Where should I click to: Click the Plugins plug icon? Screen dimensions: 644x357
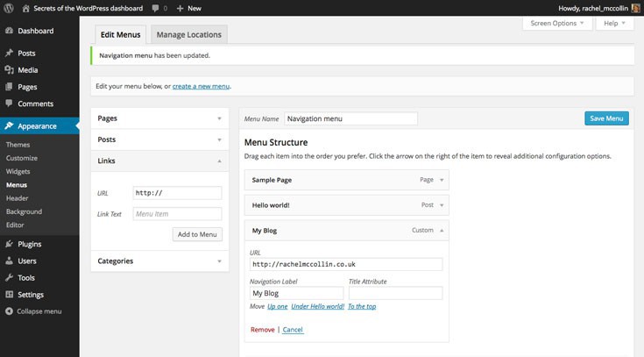(x=9, y=244)
